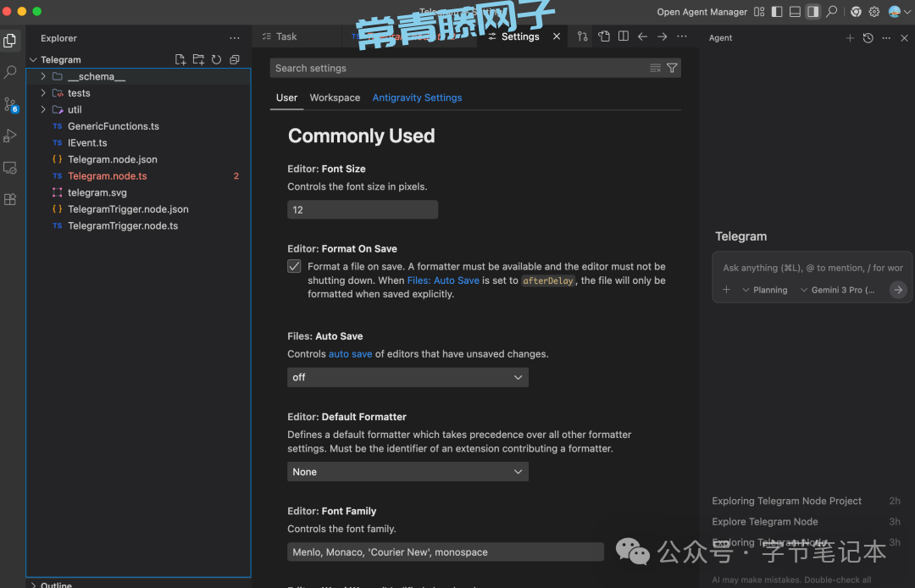The width and height of the screenshot is (915, 588).
Task: Open agent conversation history clock icon
Action: pos(868,38)
